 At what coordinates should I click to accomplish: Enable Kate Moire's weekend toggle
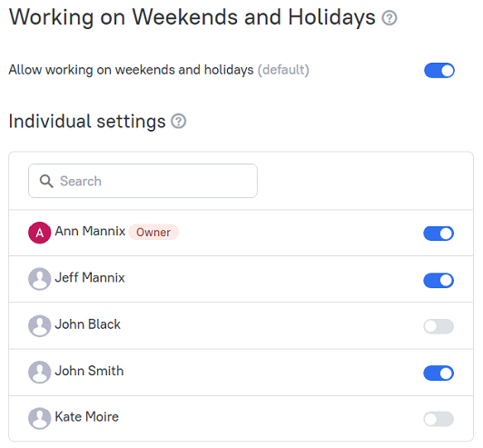point(439,419)
